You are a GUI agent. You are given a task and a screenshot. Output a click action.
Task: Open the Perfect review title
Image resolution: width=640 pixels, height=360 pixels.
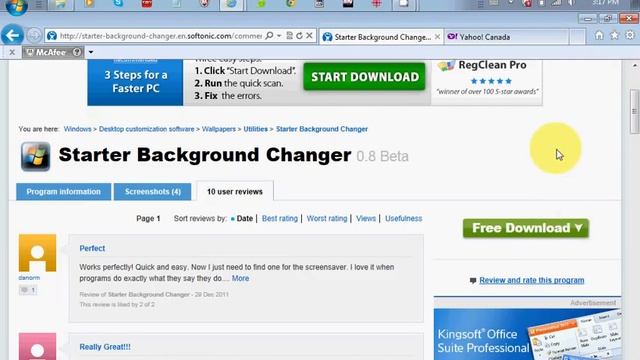tap(92, 248)
